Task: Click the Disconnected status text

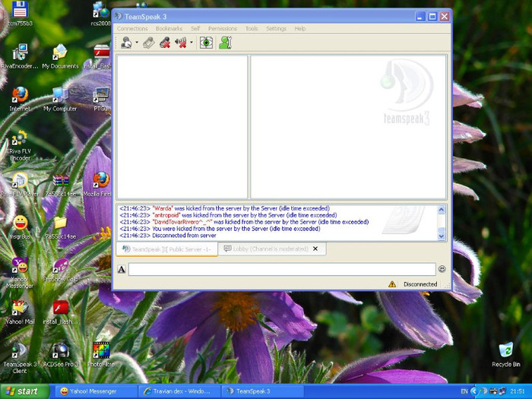Action: (x=420, y=284)
